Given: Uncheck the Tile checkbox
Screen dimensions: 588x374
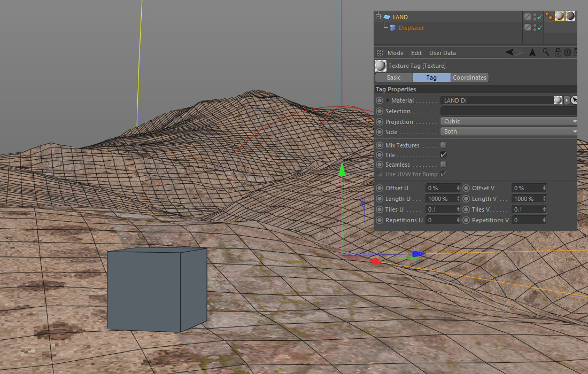Looking at the screenshot, I should pyautogui.click(x=443, y=155).
